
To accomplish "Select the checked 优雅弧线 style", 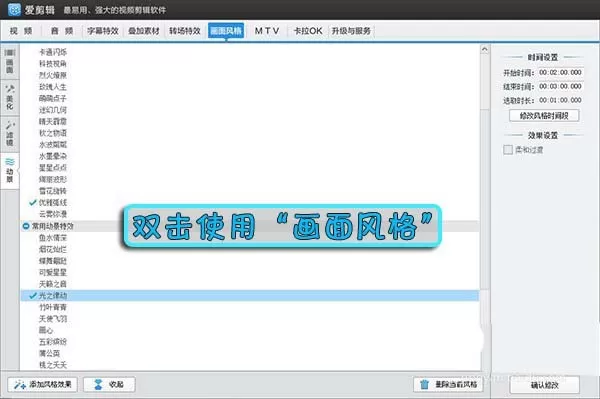I will [x=53, y=202].
